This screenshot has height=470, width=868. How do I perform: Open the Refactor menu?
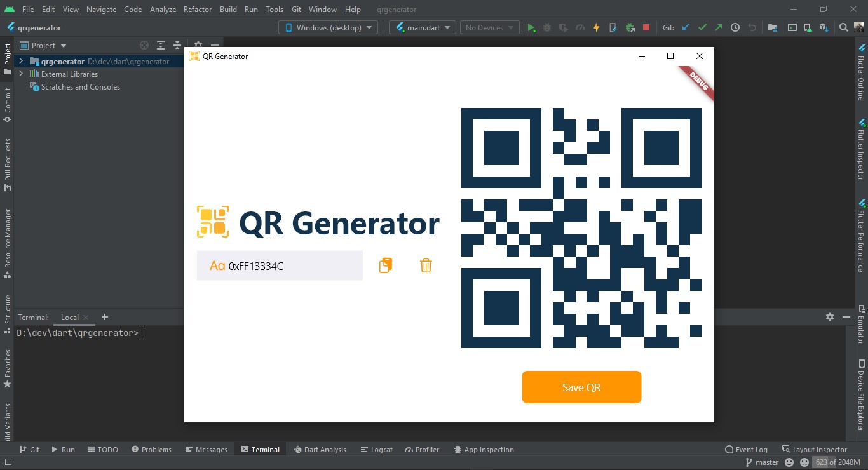click(x=197, y=10)
